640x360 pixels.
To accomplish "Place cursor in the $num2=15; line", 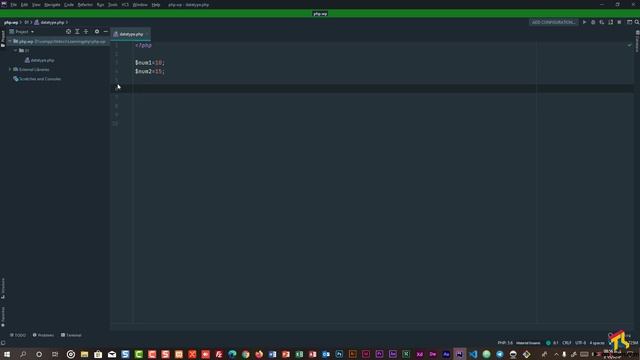I will [150, 71].
